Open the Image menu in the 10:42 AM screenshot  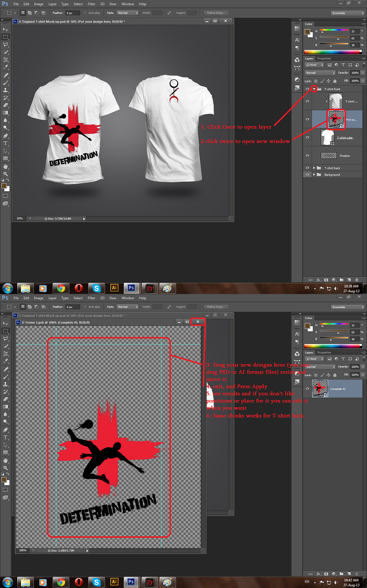39,298
